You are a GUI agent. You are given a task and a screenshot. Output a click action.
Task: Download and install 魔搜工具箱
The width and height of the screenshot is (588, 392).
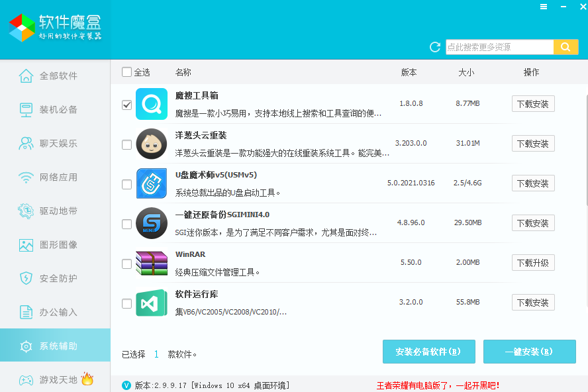click(x=533, y=104)
